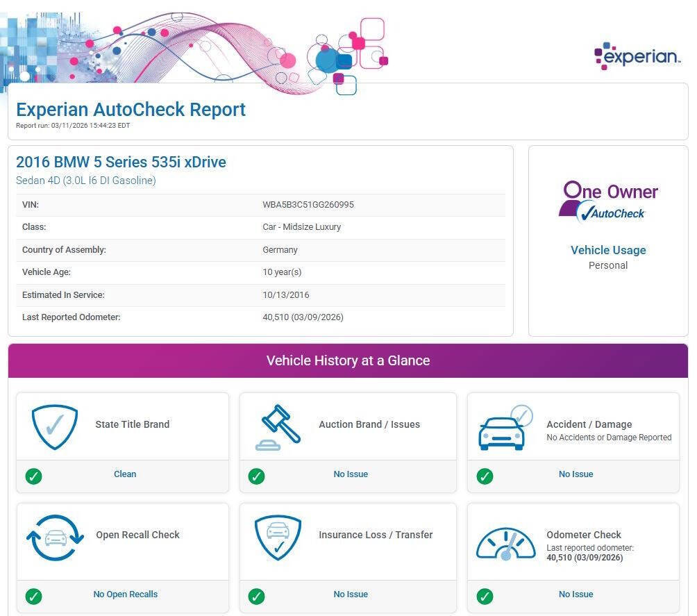Click the 2016 BMW 5 Series title
The height and width of the screenshot is (616, 697).
(121, 162)
